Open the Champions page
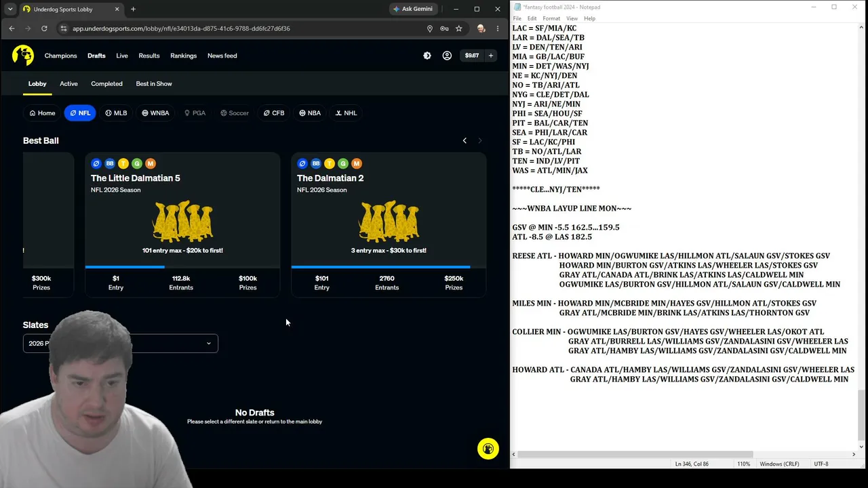The image size is (868, 488). coord(60,56)
